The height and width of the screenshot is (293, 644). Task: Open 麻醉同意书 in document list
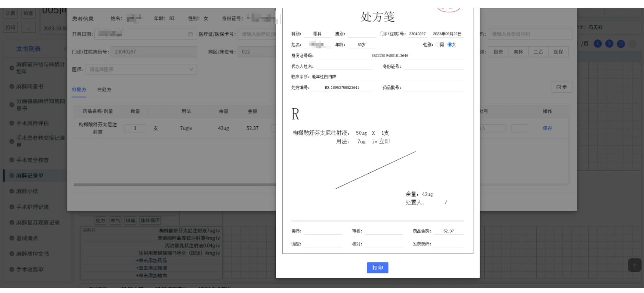30,86
